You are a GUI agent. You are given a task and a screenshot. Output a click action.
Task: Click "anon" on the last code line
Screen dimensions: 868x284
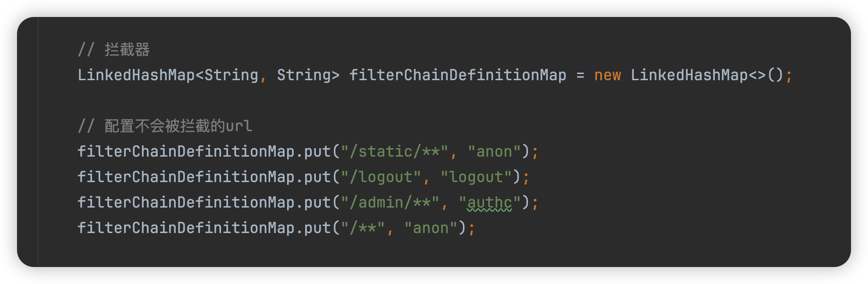tap(431, 228)
